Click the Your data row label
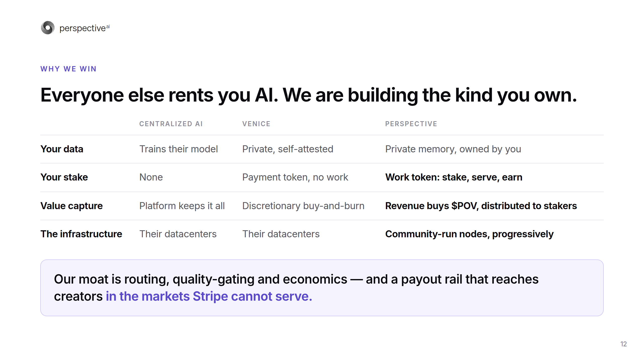The height and width of the screenshot is (362, 644). tap(62, 149)
